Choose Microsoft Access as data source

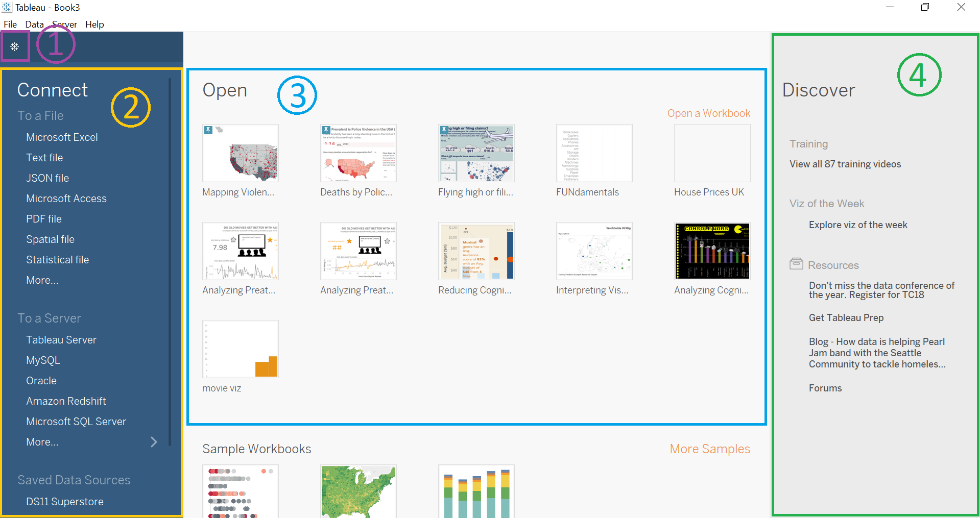[66, 199]
